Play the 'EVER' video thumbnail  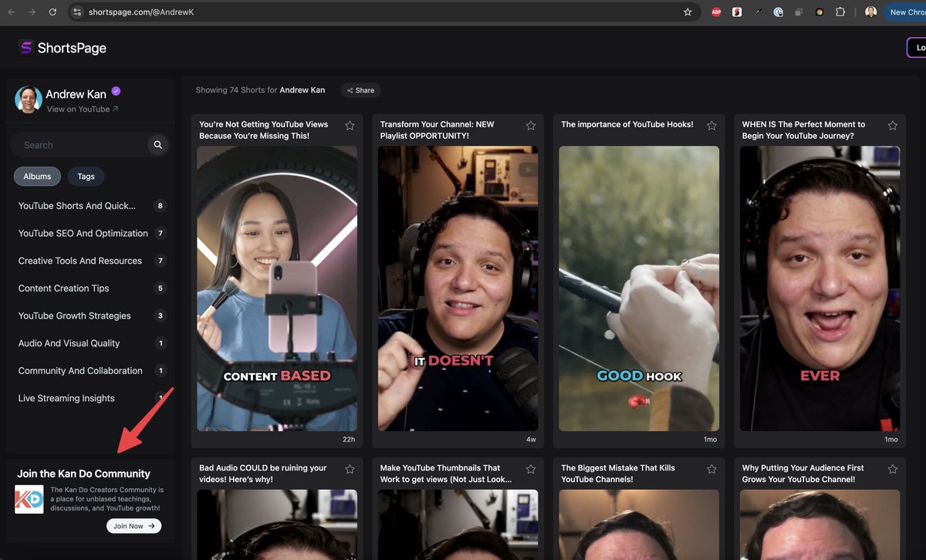click(820, 288)
